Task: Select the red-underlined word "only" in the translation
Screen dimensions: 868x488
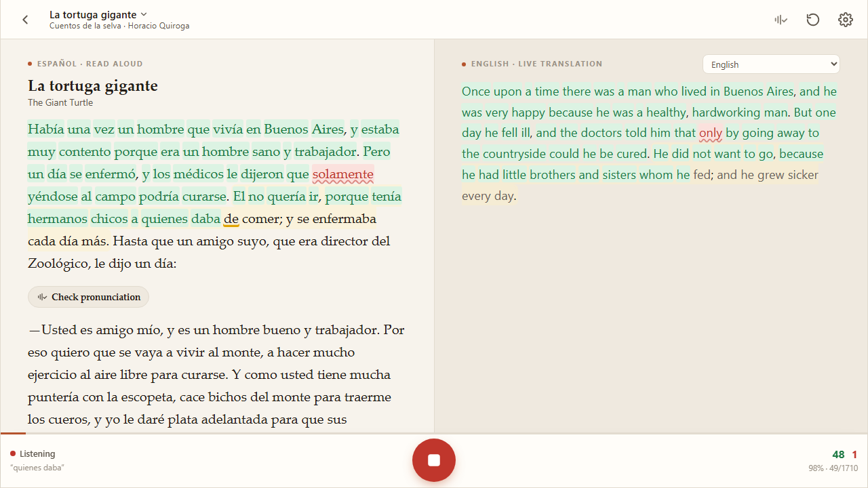Action: tap(710, 133)
